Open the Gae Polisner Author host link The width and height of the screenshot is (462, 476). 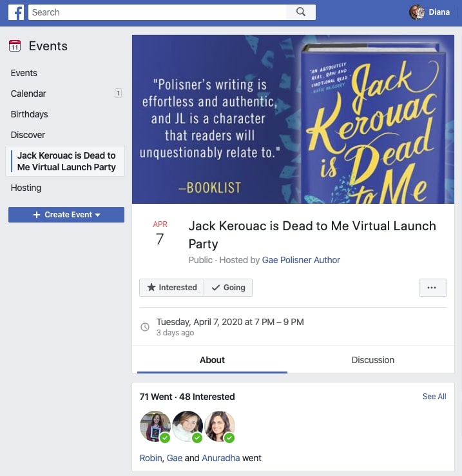click(x=301, y=260)
